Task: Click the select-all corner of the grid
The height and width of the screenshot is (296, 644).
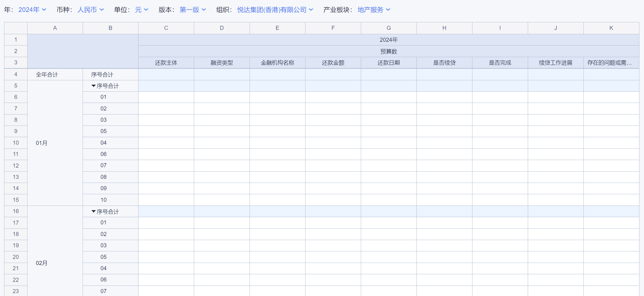Action: tap(16, 28)
